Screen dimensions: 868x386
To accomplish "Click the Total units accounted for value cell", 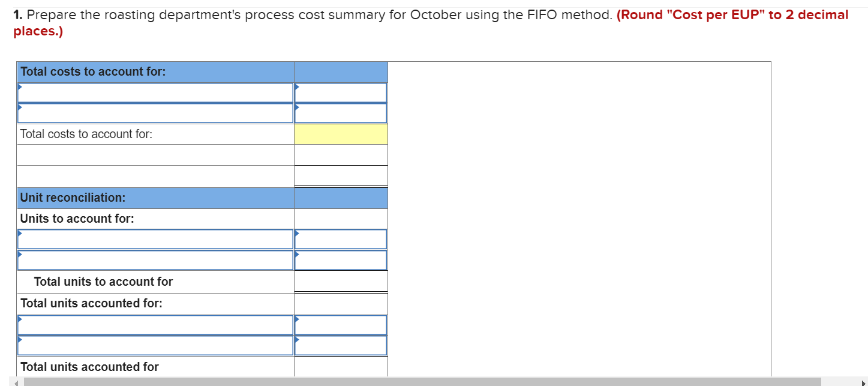I will pyautogui.click(x=340, y=367).
